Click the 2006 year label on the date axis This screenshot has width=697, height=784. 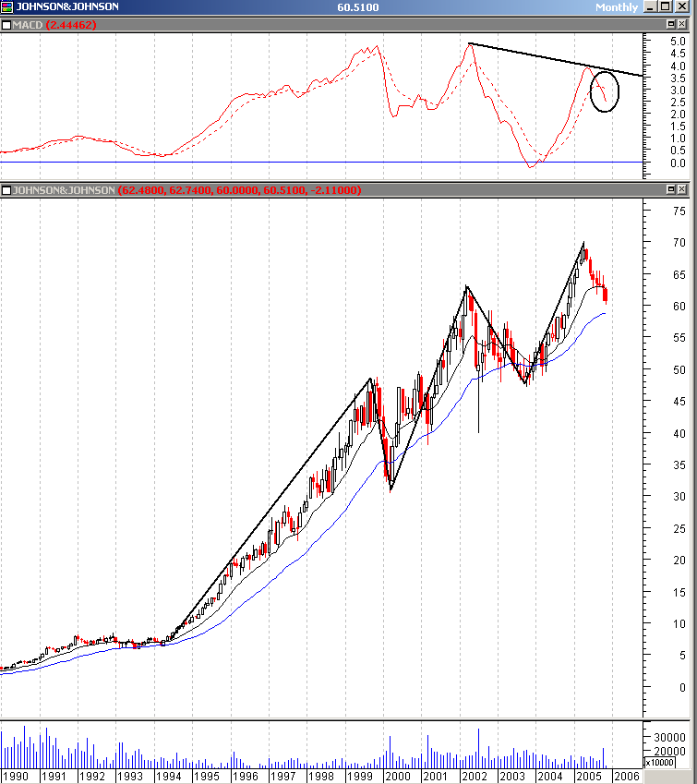[627, 776]
